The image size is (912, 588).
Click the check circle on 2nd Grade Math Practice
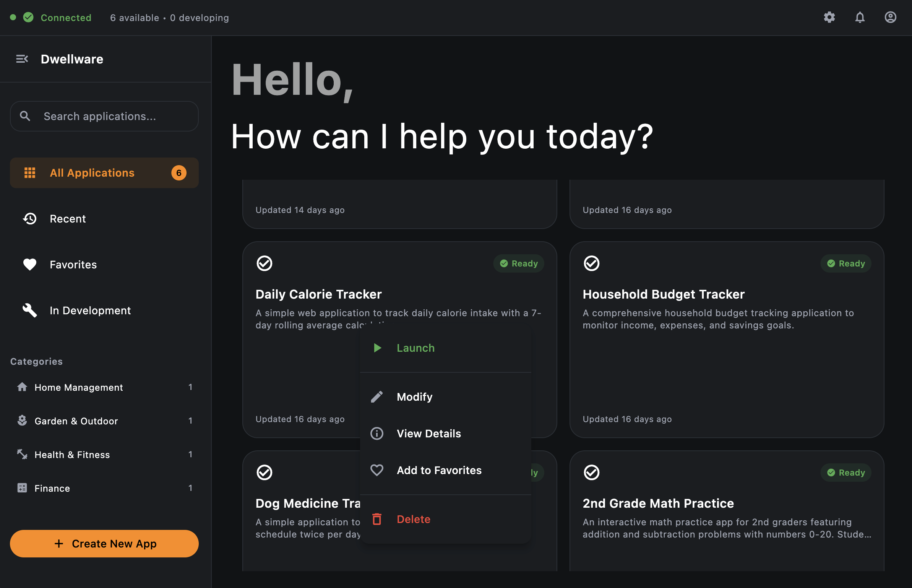[x=591, y=473]
